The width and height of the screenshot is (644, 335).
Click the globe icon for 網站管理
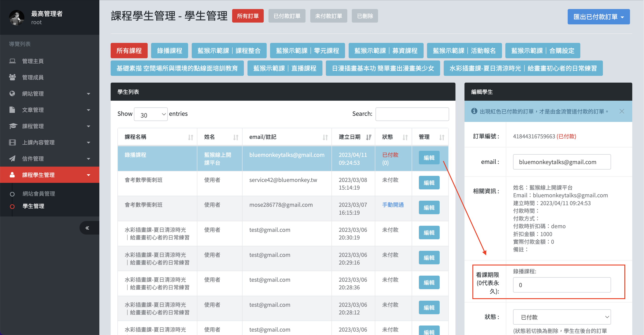12,93
